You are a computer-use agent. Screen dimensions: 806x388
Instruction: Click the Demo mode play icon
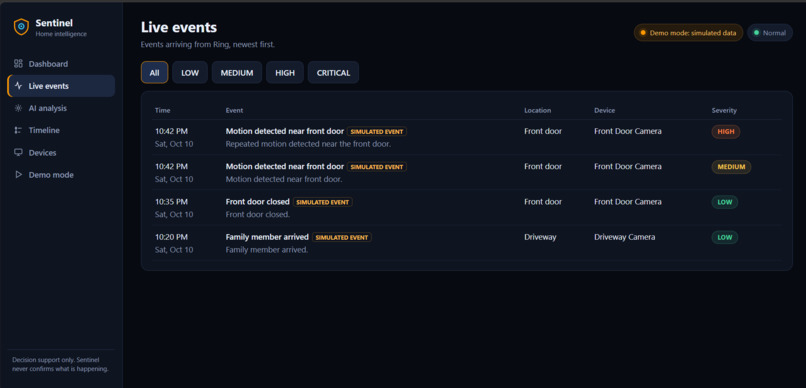tap(19, 175)
